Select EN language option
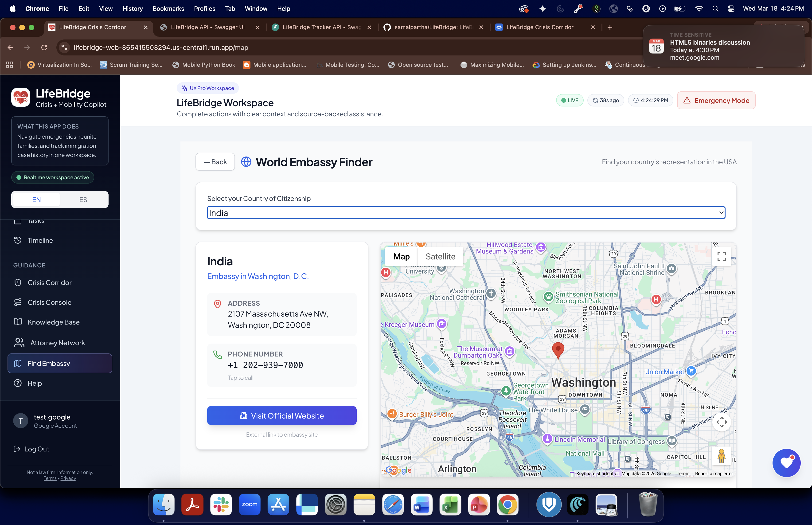This screenshot has width=812, height=525. [36, 200]
